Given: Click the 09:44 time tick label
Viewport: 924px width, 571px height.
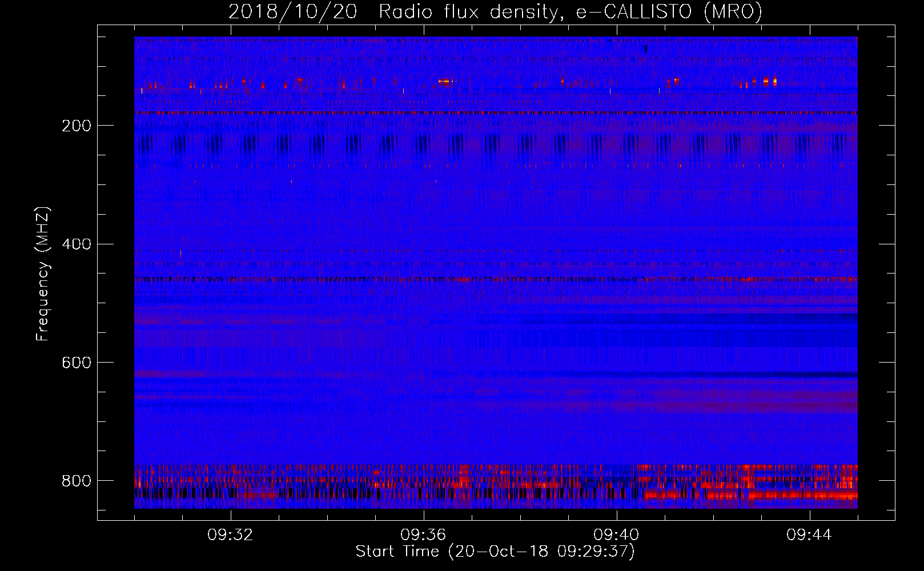Looking at the screenshot, I should [x=809, y=535].
